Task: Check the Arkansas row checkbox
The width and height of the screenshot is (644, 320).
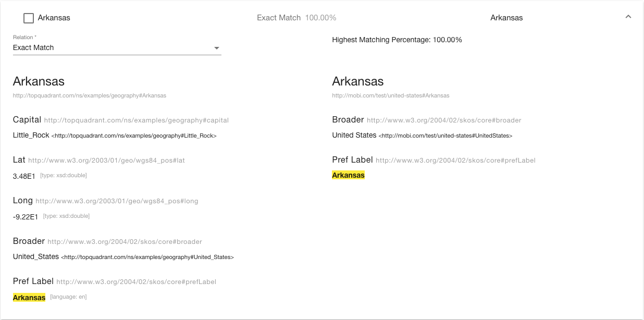Action: pos(29,18)
